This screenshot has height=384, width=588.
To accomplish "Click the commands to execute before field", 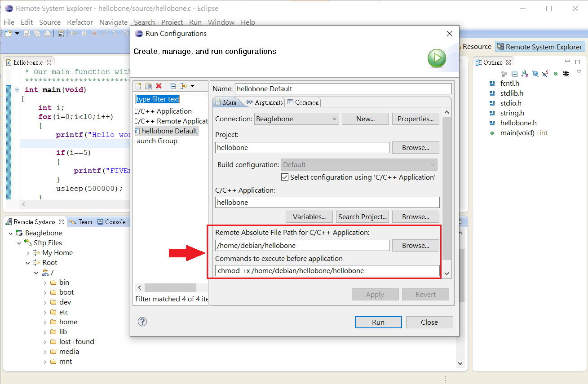I will [327, 270].
